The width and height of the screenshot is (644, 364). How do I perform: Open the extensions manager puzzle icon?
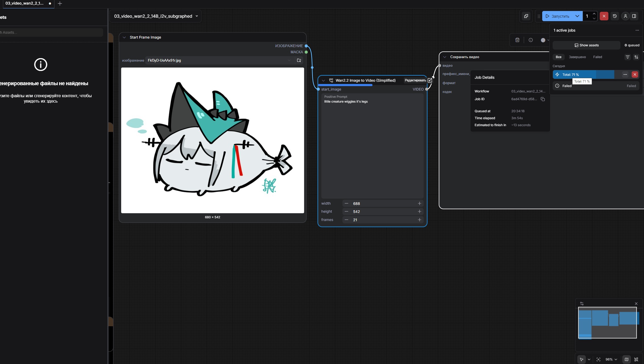(x=526, y=16)
